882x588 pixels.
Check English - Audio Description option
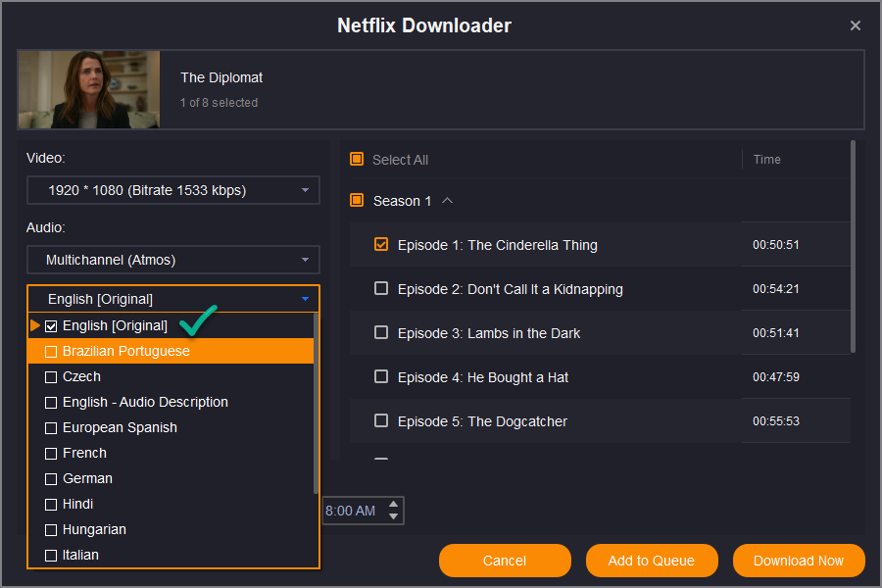51,403
